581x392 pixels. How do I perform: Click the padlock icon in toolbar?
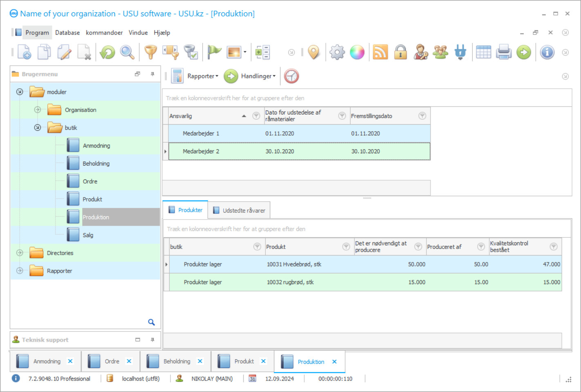tap(400, 52)
